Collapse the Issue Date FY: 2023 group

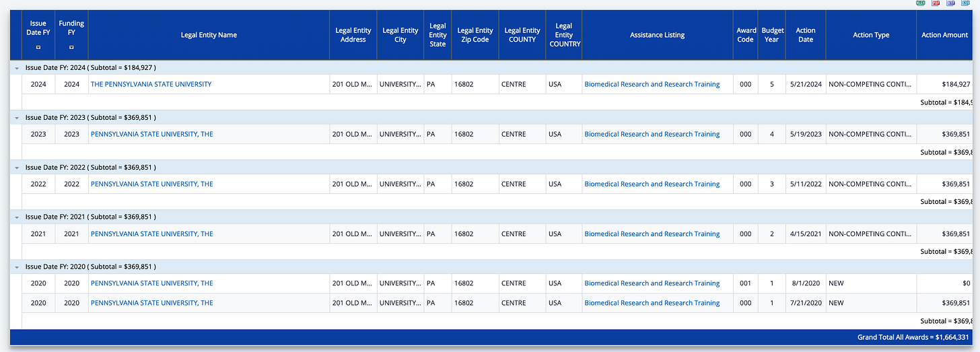pos(16,118)
